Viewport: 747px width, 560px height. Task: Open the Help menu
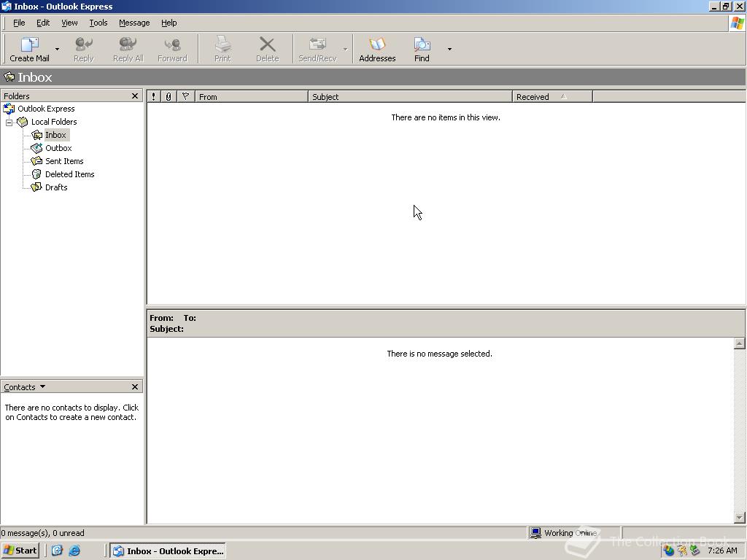pyautogui.click(x=169, y=23)
